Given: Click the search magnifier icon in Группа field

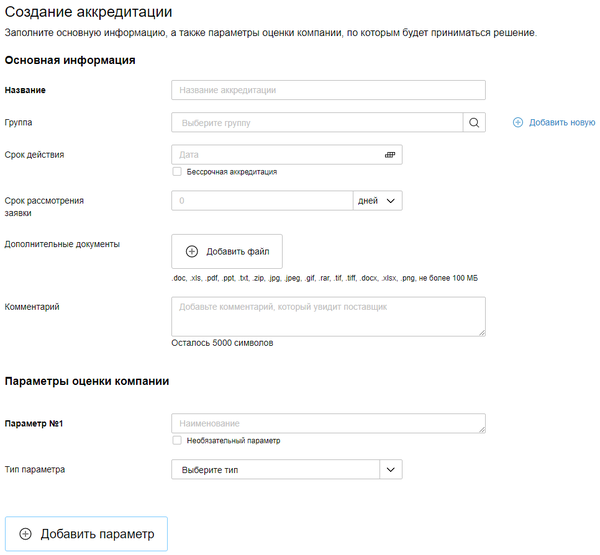Looking at the screenshot, I should pos(474,123).
